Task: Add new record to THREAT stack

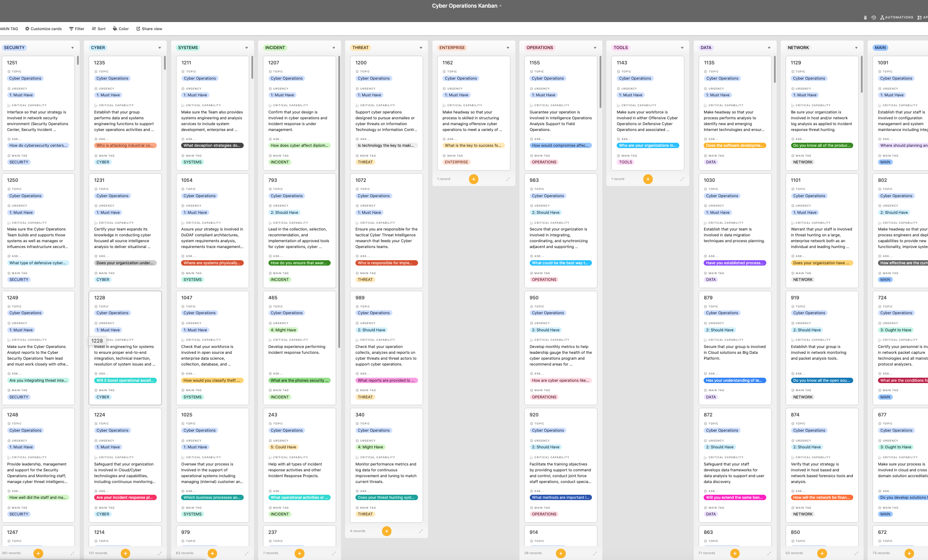Action: [x=387, y=531]
